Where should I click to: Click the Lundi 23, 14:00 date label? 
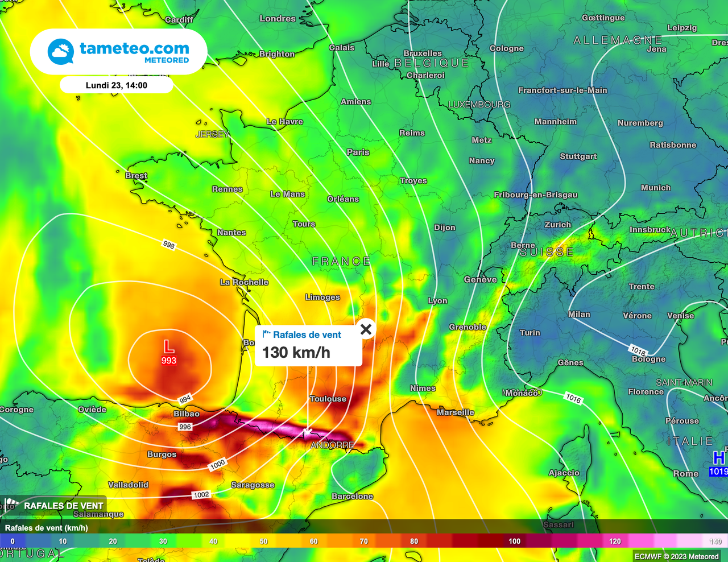117,85
